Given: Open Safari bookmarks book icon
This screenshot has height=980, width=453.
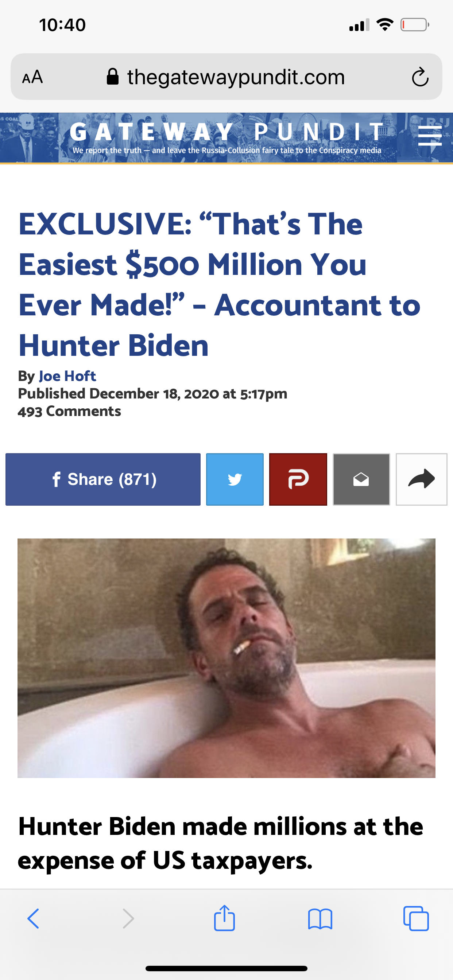Looking at the screenshot, I should pyautogui.click(x=320, y=919).
